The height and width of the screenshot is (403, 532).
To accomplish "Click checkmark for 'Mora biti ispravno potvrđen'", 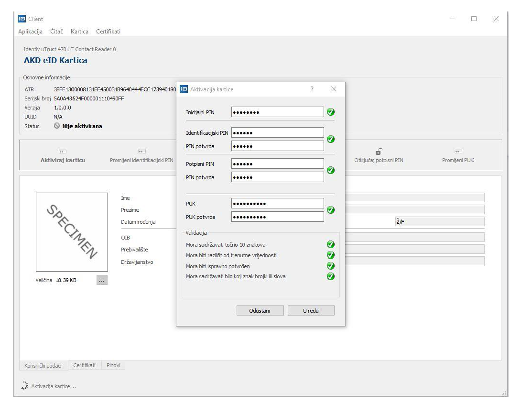I will pyautogui.click(x=330, y=266).
